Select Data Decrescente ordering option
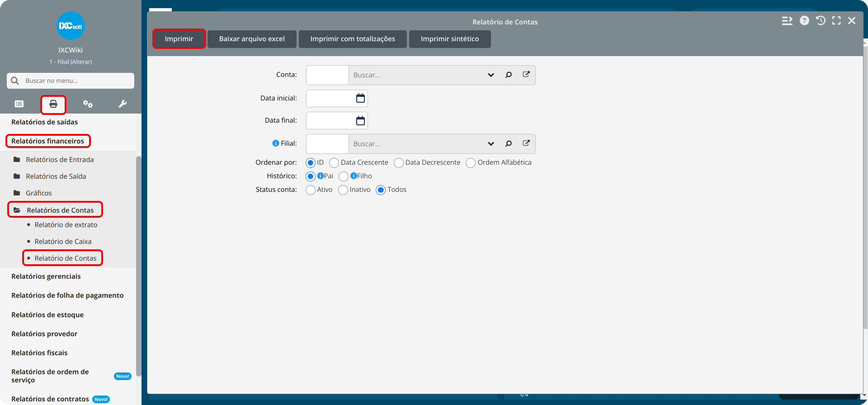The width and height of the screenshot is (868, 405). pyautogui.click(x=399, y=163)
